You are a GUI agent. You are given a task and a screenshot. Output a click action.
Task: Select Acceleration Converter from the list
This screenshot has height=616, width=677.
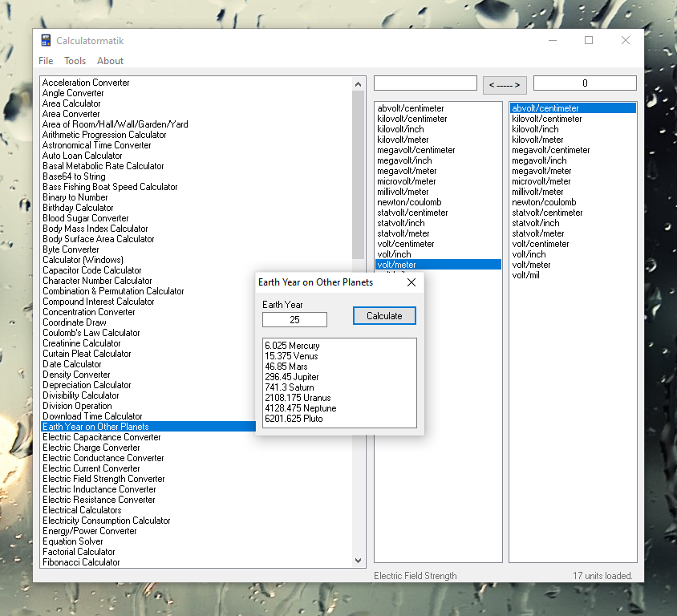coord(86,83)
